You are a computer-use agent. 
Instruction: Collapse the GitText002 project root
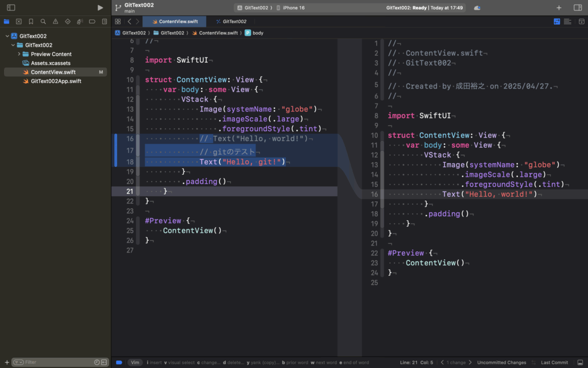7,36
